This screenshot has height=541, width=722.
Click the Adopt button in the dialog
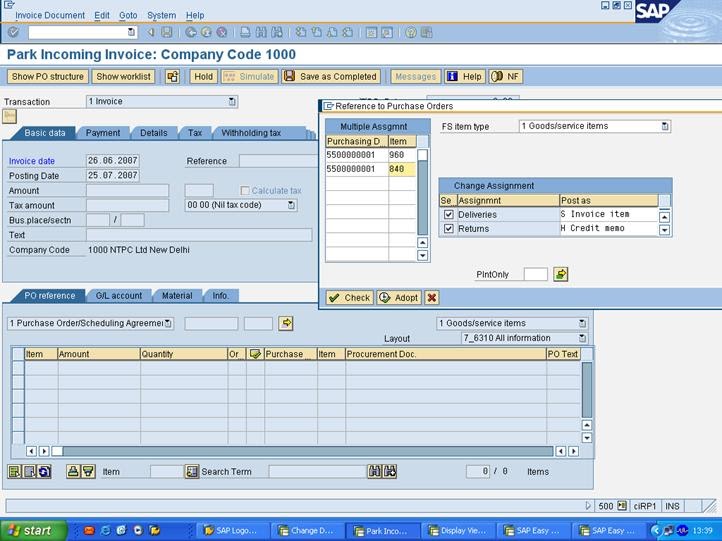399,298
